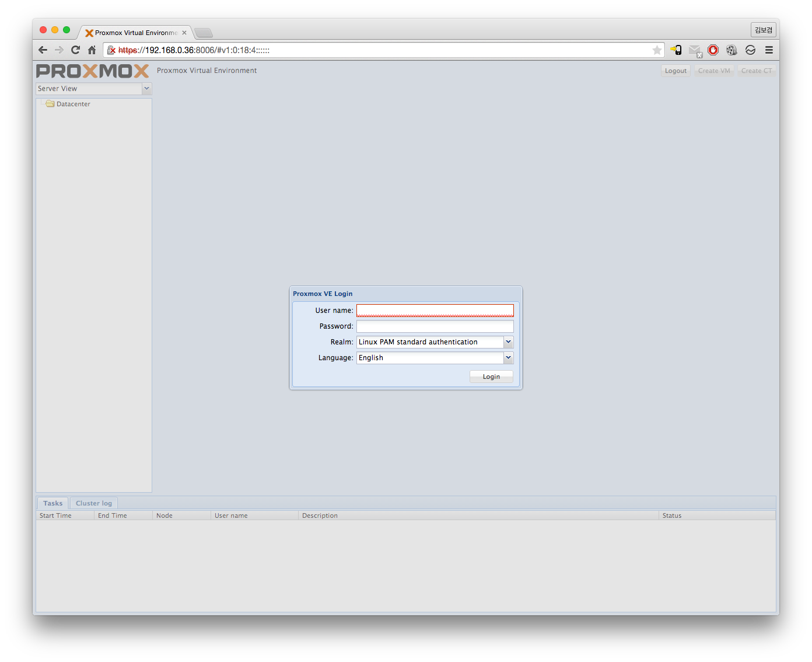Click the Proxmox logo

92,71
